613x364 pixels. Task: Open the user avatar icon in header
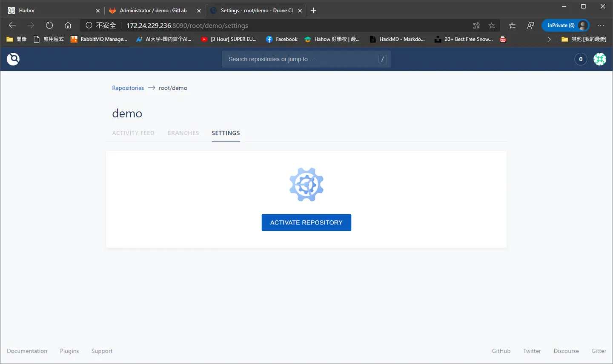pos(600,59)
